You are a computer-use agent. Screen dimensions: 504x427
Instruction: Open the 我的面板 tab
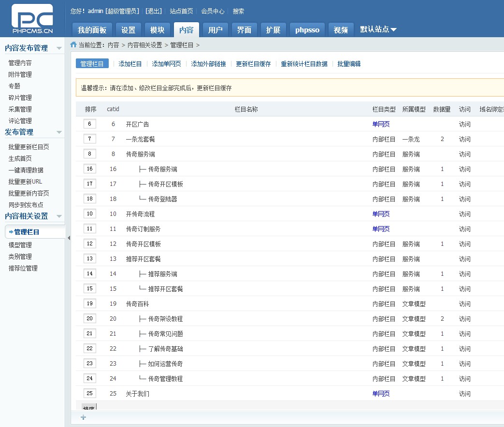92,30
